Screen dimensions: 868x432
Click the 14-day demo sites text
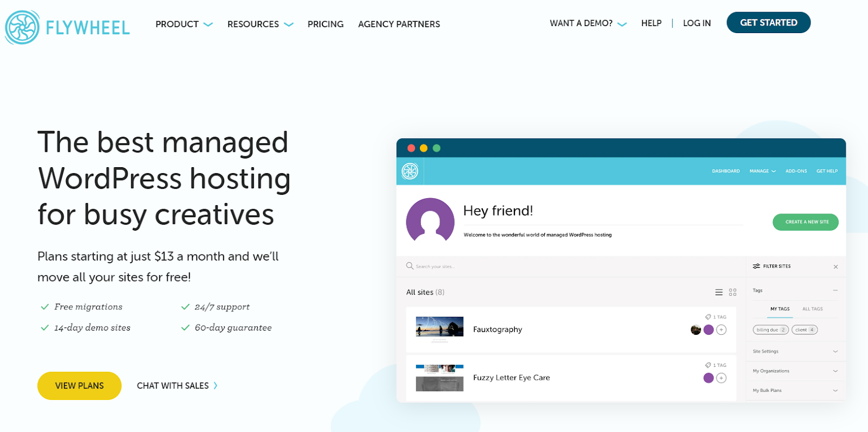pos(92,327)
